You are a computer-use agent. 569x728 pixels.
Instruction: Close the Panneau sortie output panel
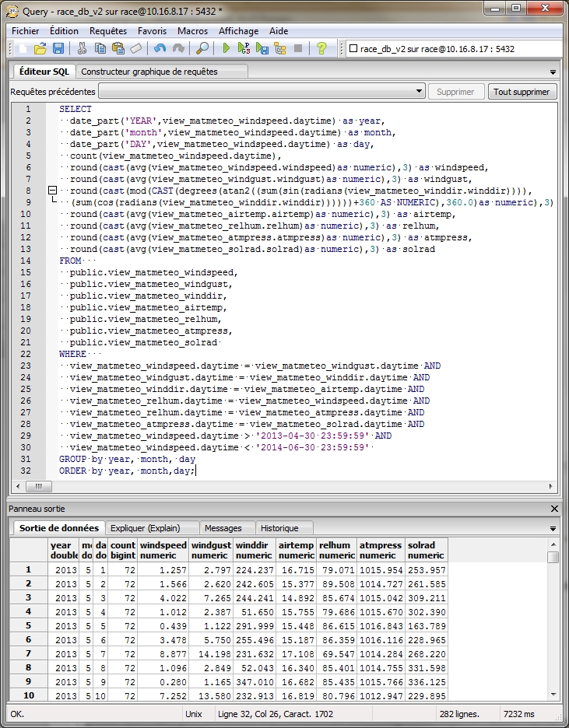[x=554, y=509]
